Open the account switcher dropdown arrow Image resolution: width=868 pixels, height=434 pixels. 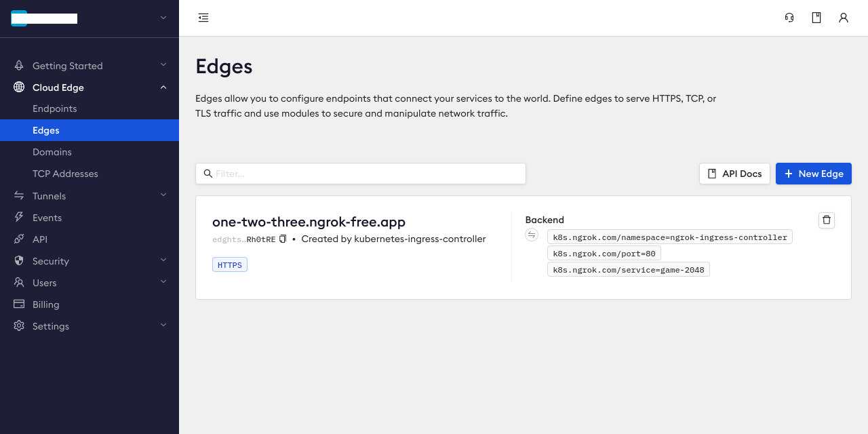[x=163, y=18]
